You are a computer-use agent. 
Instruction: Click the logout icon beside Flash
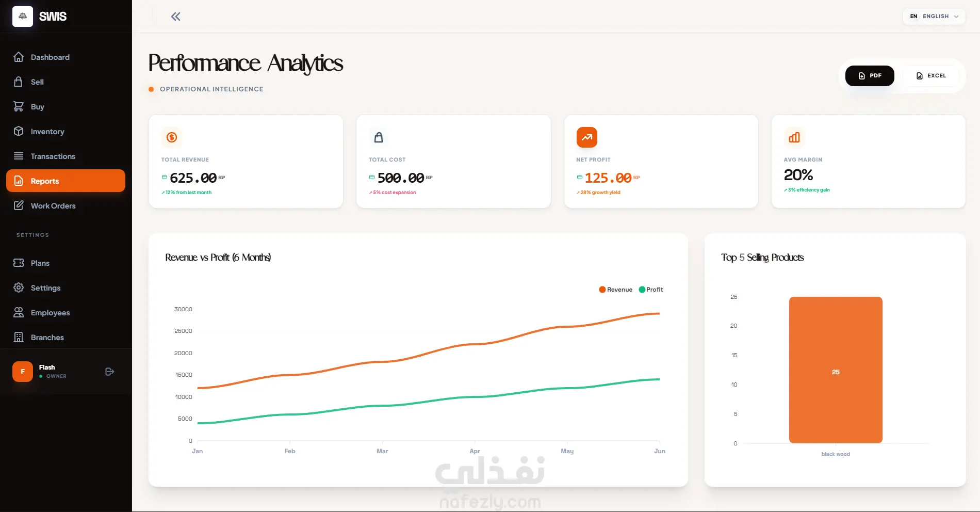tap(109, 372)
